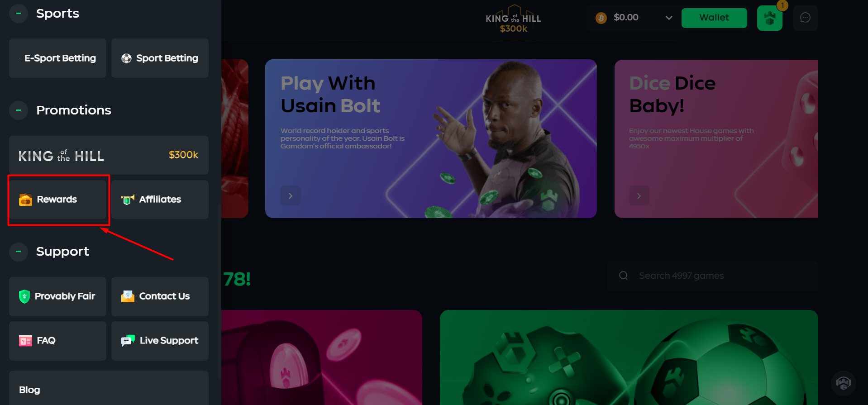Open E-Sport Betting menu item
868x405 pixels.
[x=57, y=58]
